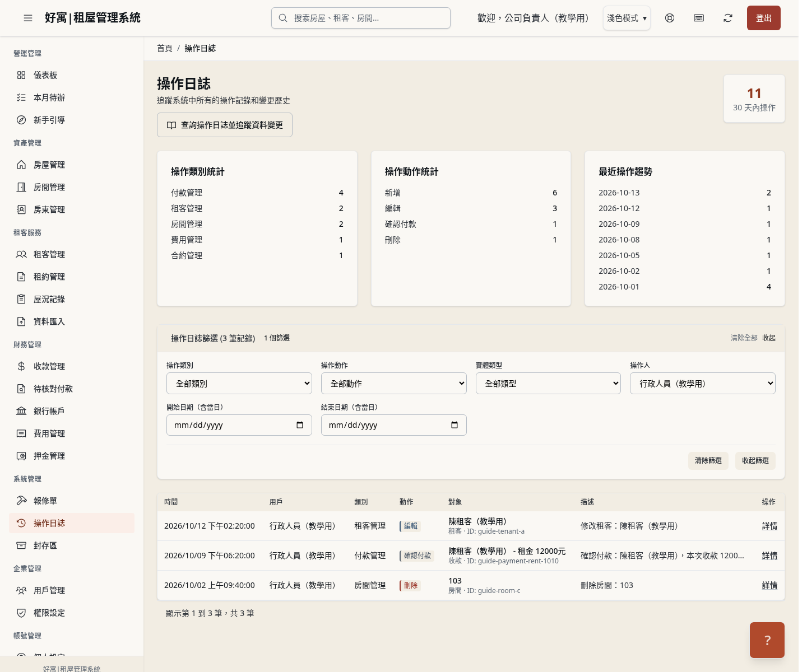Click the 收起篩選 button
The height and width of the screenshot is (672, 807).
(755, 460)
